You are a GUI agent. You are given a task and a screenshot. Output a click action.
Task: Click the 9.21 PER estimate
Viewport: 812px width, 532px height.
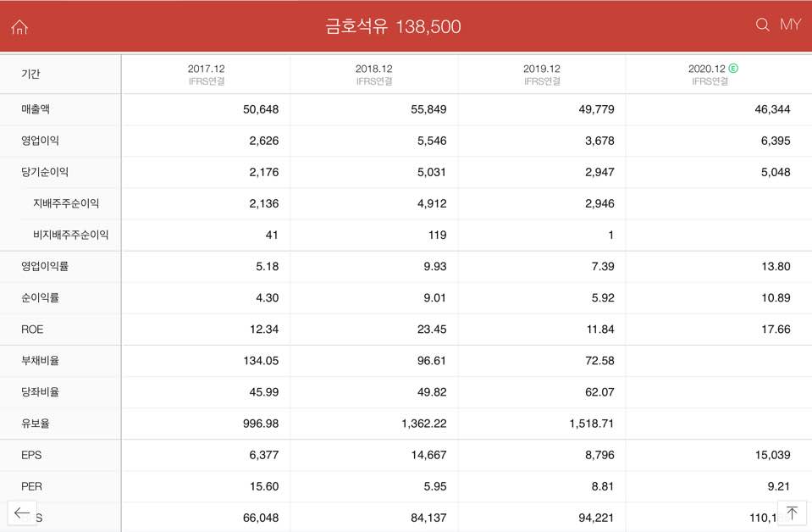[778, 486]
